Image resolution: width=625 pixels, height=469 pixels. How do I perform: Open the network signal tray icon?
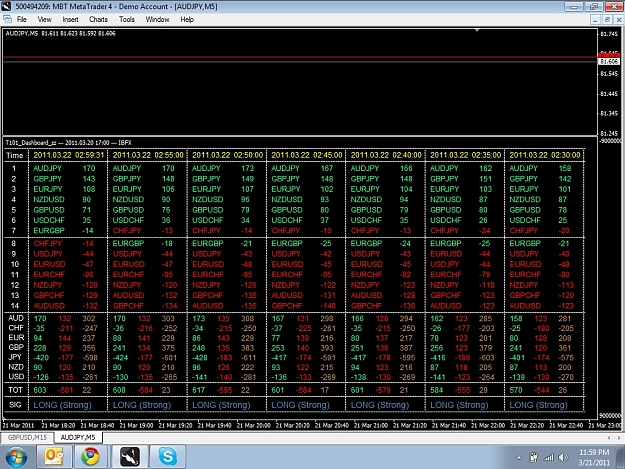tap(549, 457)
